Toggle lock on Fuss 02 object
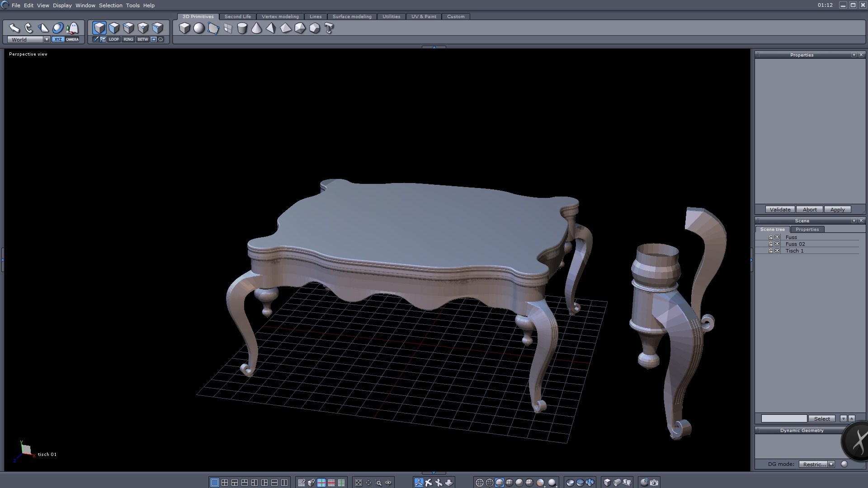This screenshot has width=868, height=488. (771, 244)
